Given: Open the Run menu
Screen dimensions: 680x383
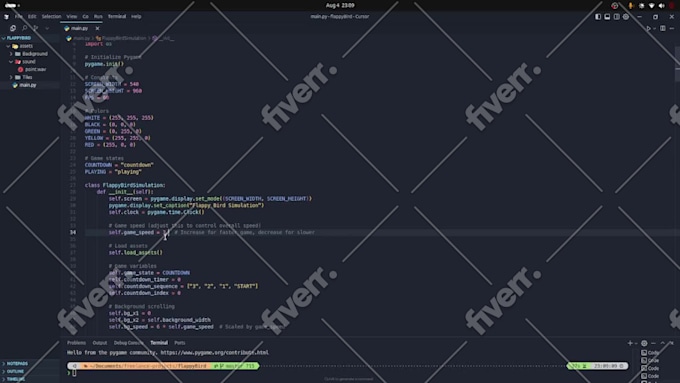Looking at the screenshot, I should point(98,16).
